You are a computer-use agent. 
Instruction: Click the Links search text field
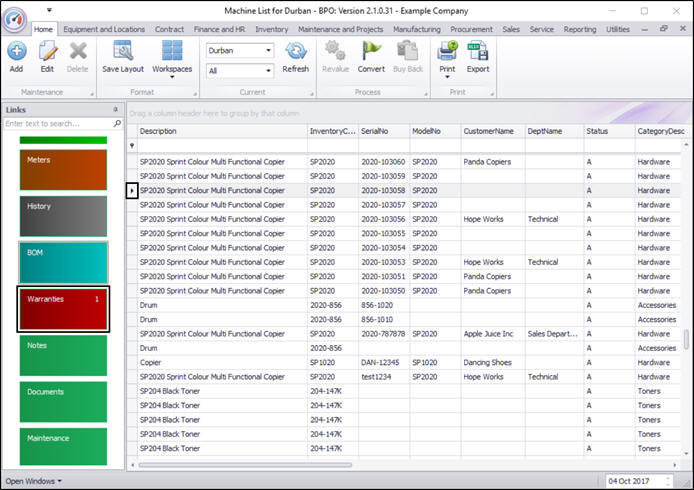point(57,124)
